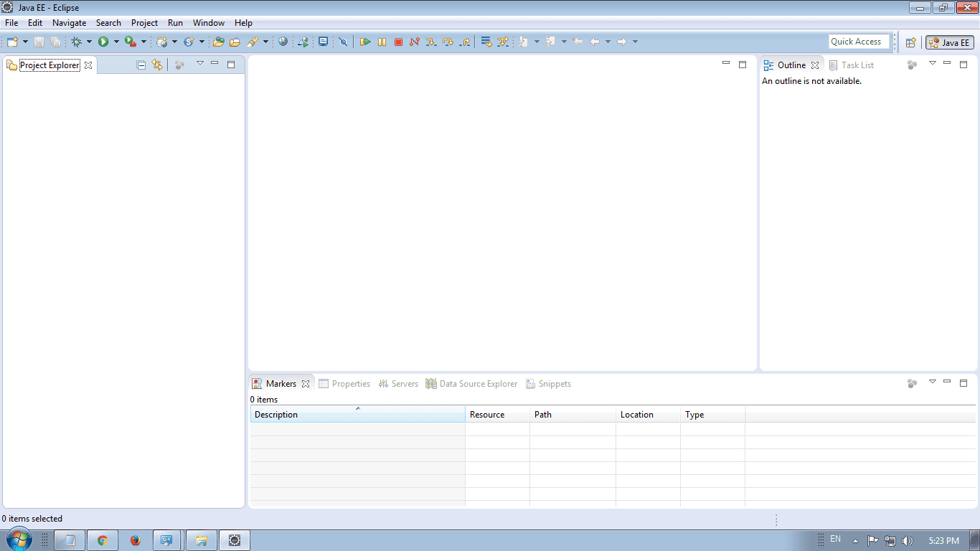Launch Debug with the bug icon

coord(76,42)
